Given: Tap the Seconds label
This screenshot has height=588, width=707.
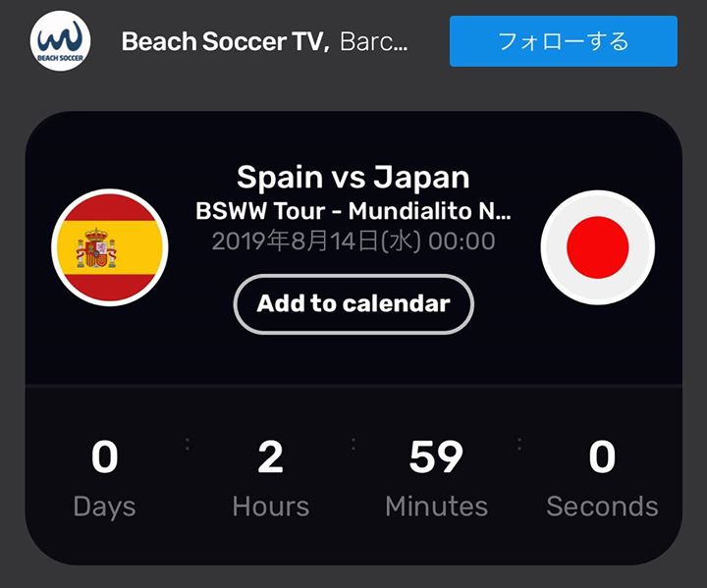Looking at the screenshot, I should click(602, 507).
